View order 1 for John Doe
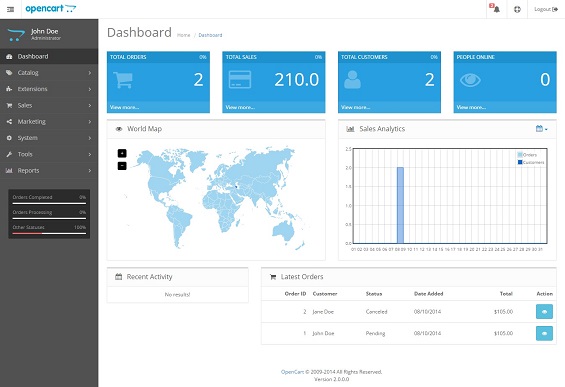The image size is (565, 387). [x=544, y=333]
